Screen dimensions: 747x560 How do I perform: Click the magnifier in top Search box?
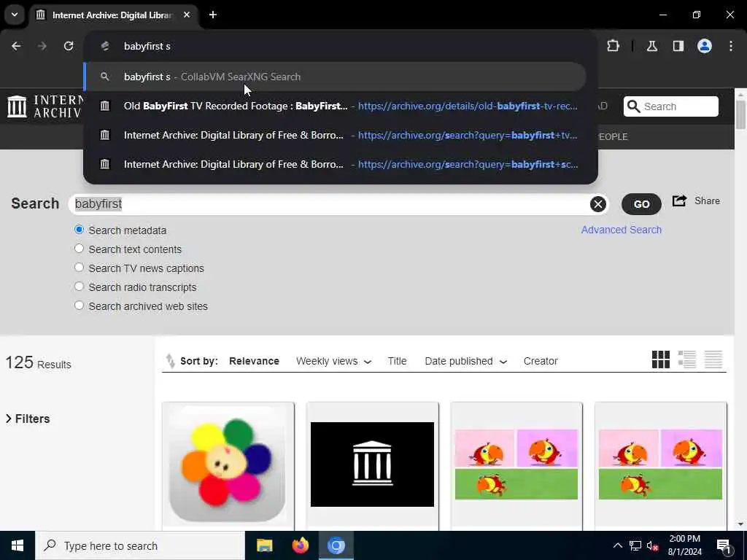tap(634, 106)
